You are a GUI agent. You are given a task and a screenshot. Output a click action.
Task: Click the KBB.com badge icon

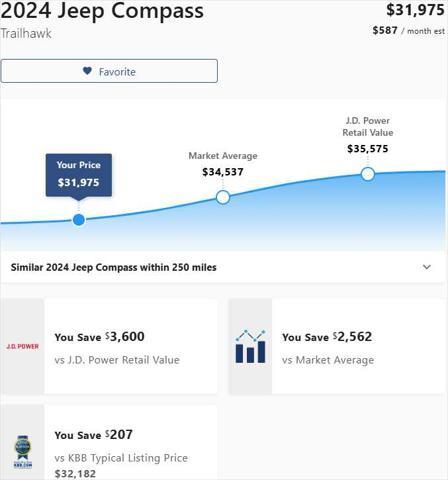(23, 452)
